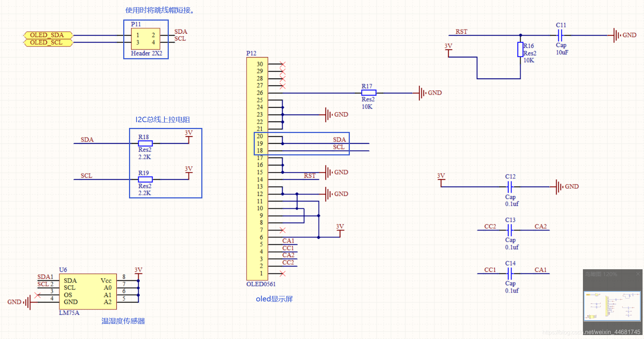Click the SDA1 label at U6 pin 1
644x339 pixels.
pyautogui.click(x=45, y=277)
